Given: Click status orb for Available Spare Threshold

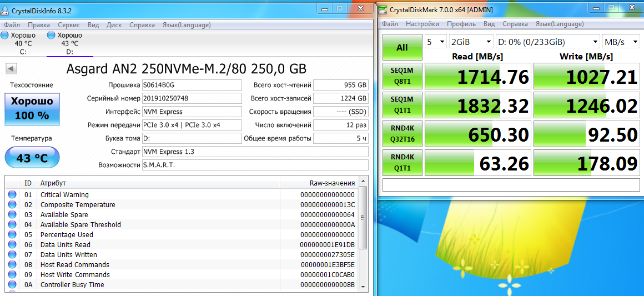Looking at the screenshot, I should click(12, 224).
